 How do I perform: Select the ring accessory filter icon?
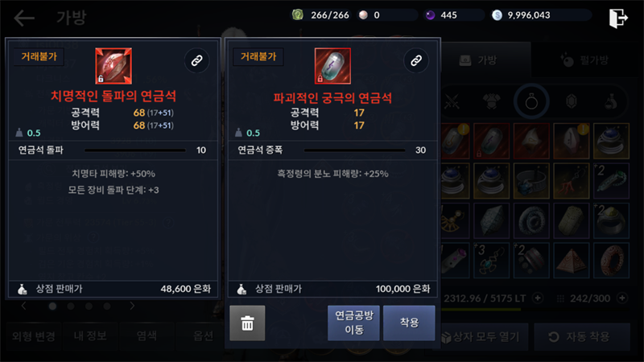point(531,101)
